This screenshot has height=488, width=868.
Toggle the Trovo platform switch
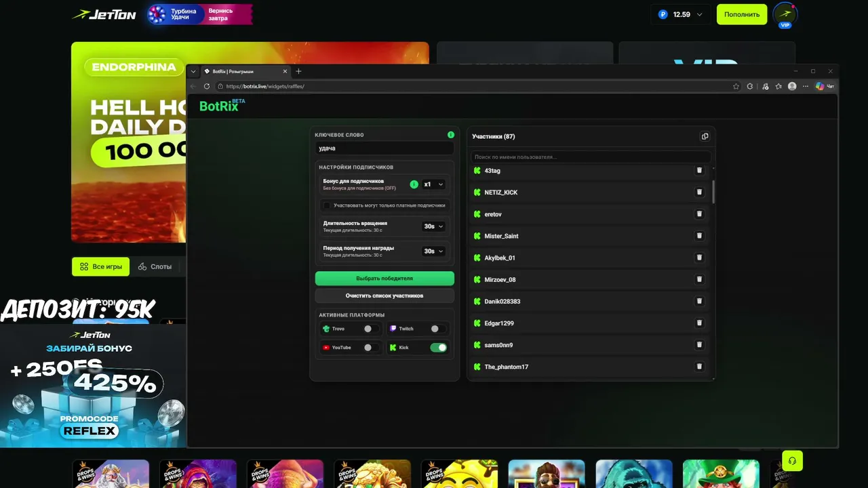[x=370, y=329]
